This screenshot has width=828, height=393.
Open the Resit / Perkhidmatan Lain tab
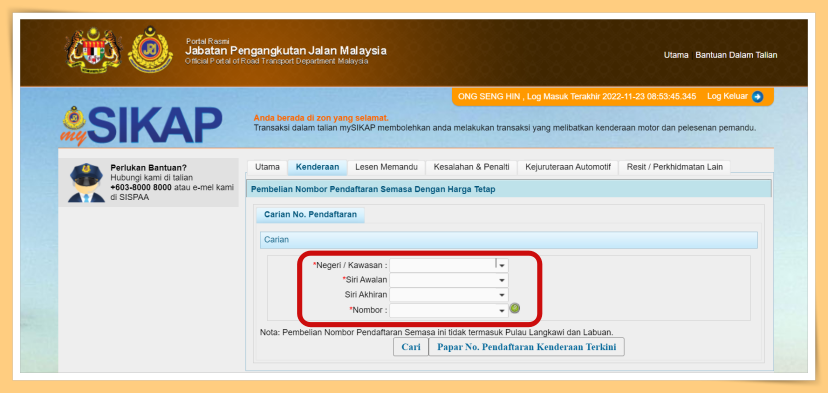coord(674,167)
